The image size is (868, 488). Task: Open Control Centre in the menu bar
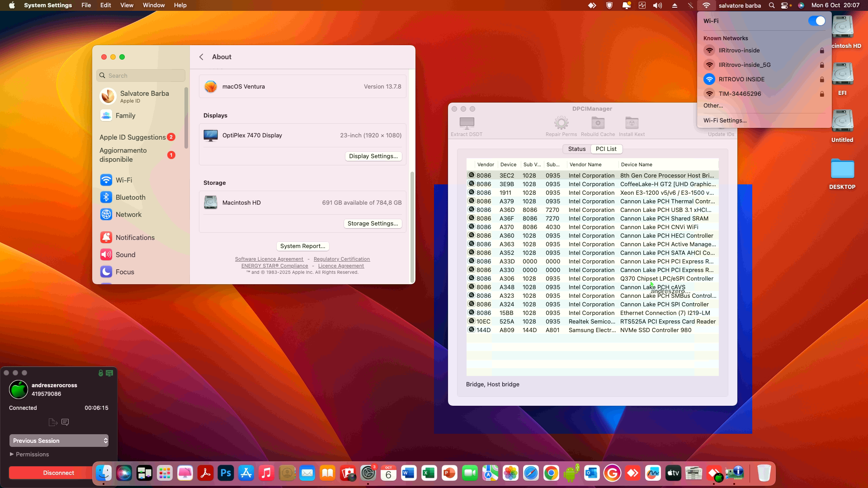784,5
